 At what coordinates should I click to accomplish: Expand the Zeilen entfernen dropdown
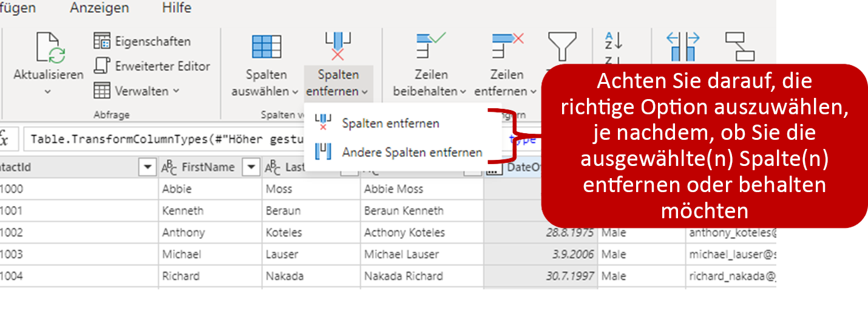tap(533, 92)
